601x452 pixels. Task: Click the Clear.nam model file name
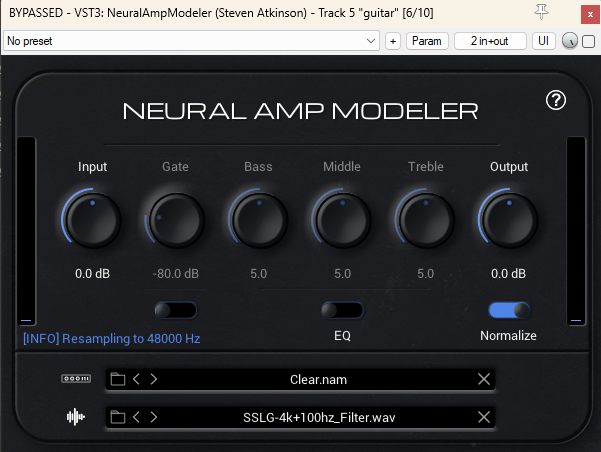[x=318, y=380]
